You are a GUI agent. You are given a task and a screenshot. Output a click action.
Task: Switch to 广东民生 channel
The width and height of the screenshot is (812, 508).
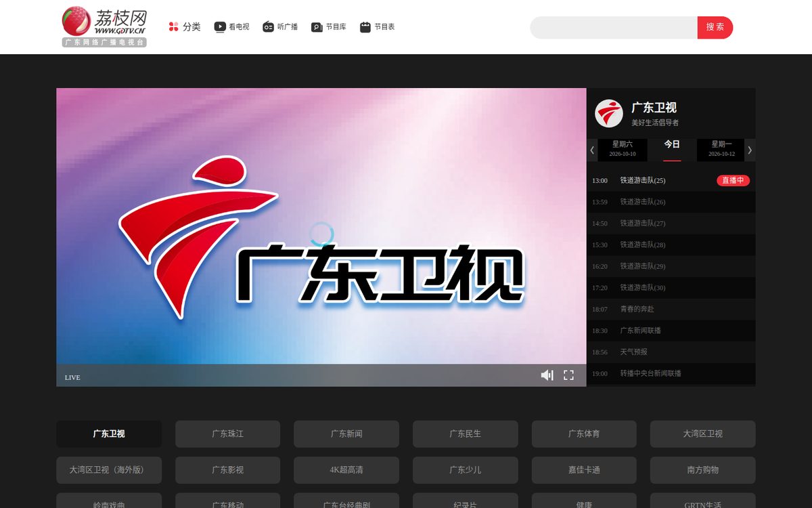(x=466, y=433)
